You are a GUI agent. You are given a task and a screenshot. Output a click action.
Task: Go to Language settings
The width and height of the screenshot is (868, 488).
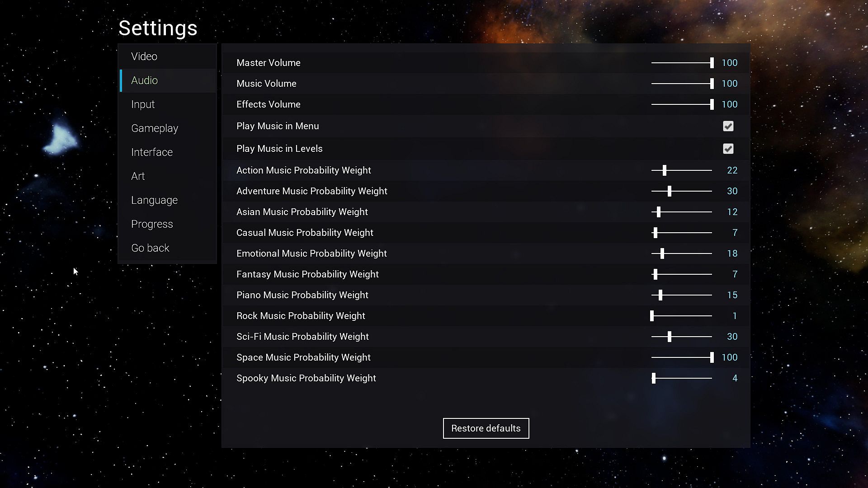[x=154, y=200]
